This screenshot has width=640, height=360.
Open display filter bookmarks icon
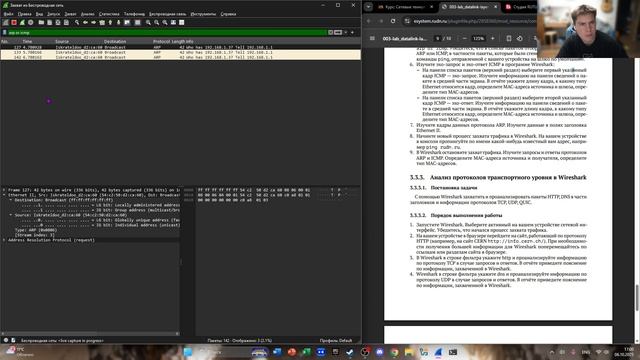[x=4, y=32]
